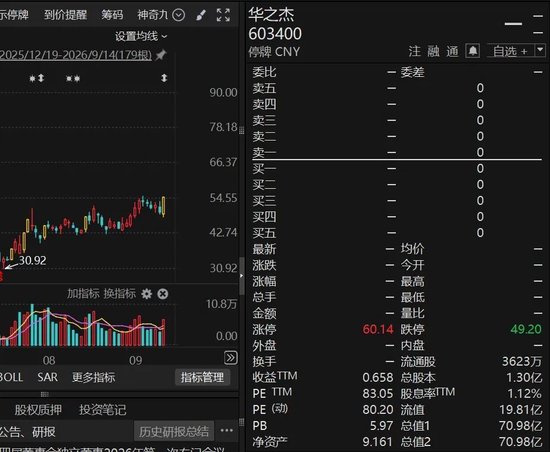This screenshot has width=550, height=452.
Task: Click the 总股本 value 1.30亿
Action: coord(524,378)
